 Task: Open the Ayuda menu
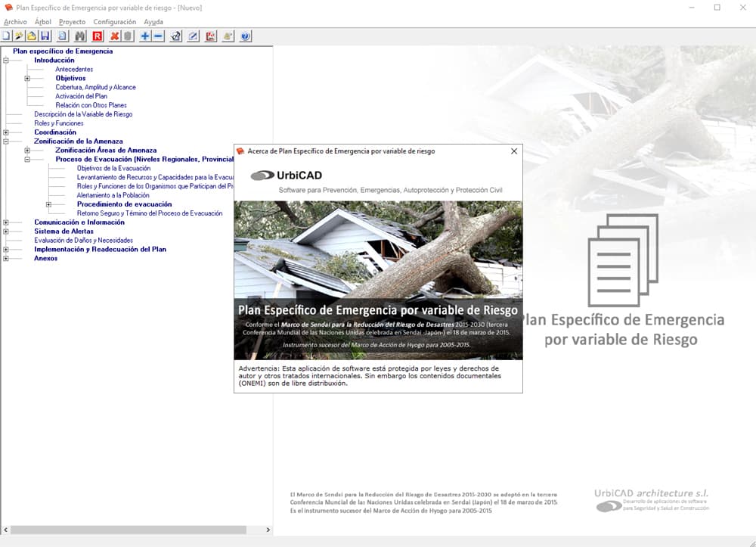point(153,22)
